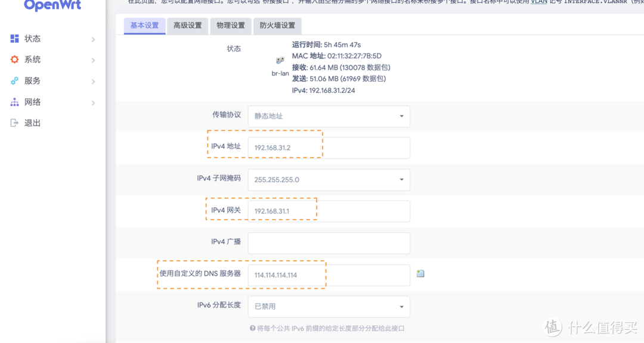Open the 服务 section in the sidebar
Image resolution: width=644 pixels, height=343 pixels.
click(32, 80)
